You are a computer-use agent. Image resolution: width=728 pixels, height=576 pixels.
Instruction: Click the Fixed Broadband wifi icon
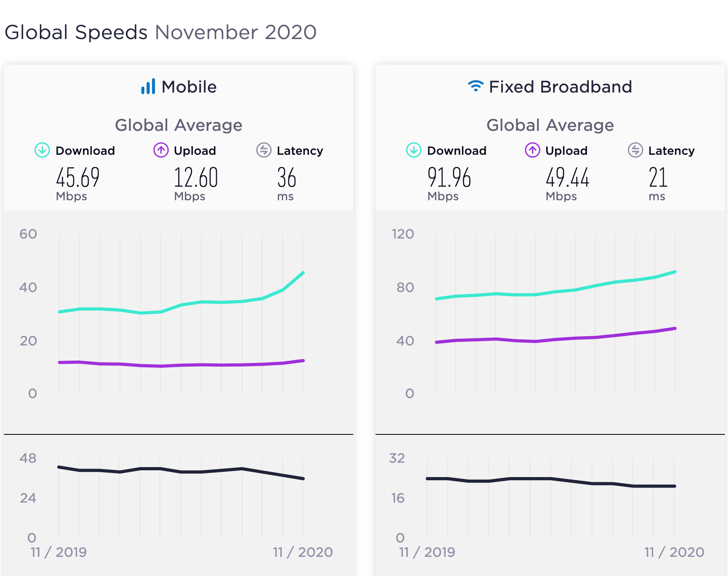pos(476,86)
